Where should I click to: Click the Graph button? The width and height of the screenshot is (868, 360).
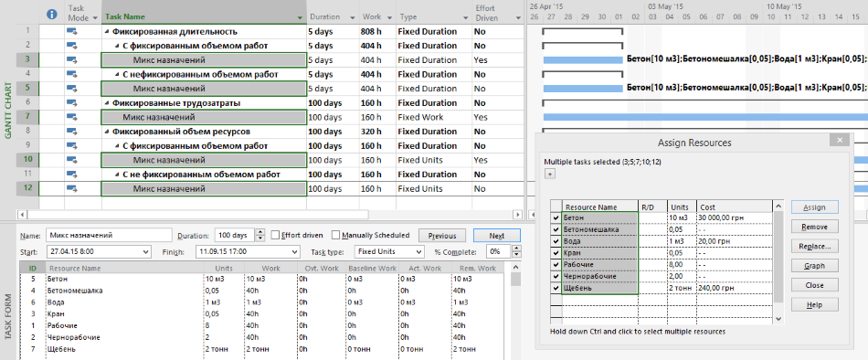814,266
